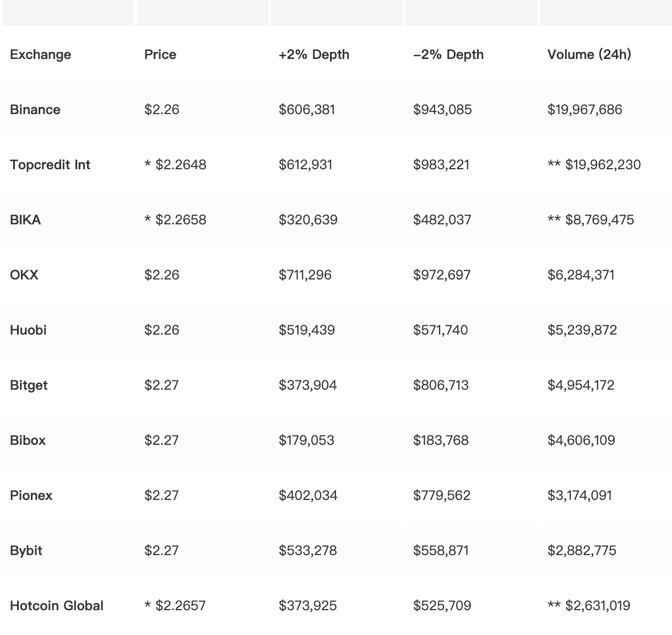Screen dimensions: 672x635
Task: Click the +2% Depth column header
Action: [x=314, y=55]
